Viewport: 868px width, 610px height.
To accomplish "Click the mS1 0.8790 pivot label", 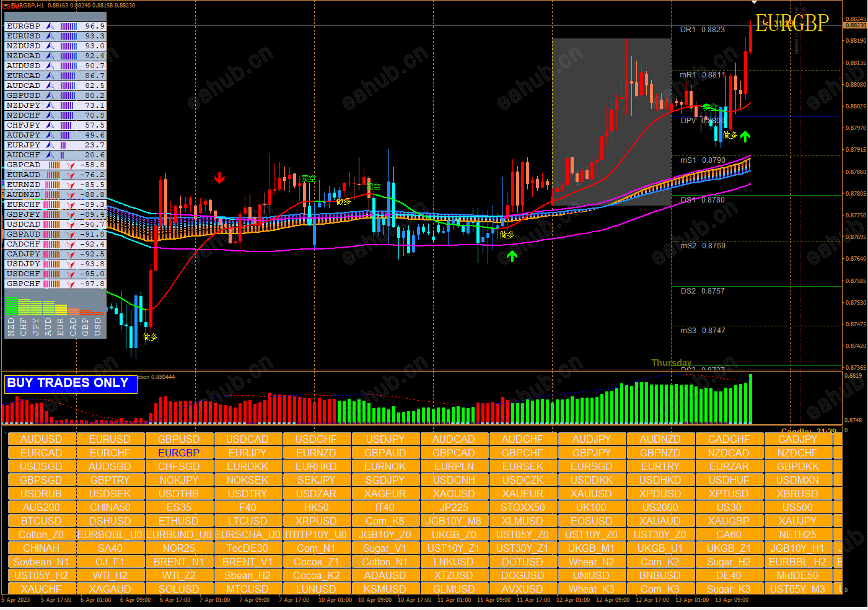I will point(703,160).
